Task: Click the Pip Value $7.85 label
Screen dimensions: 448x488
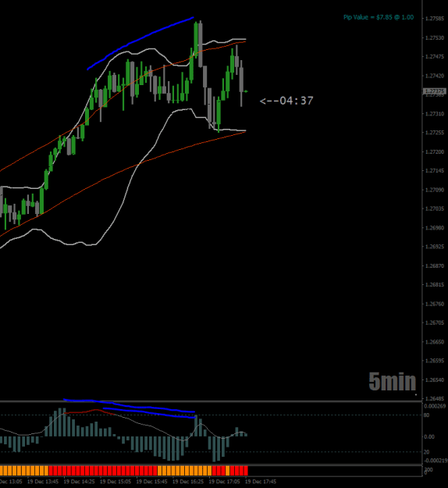Action: pyautogui.click(x=379, y=17)
